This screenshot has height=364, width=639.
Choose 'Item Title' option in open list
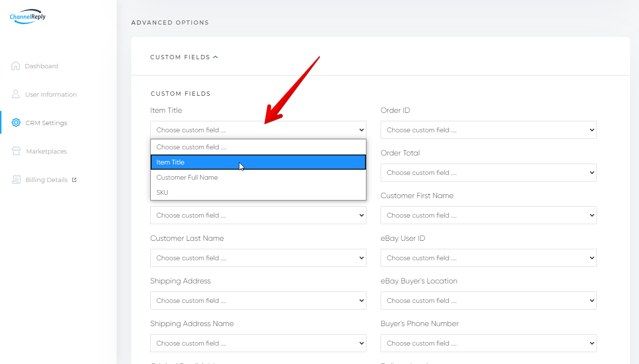258,162
